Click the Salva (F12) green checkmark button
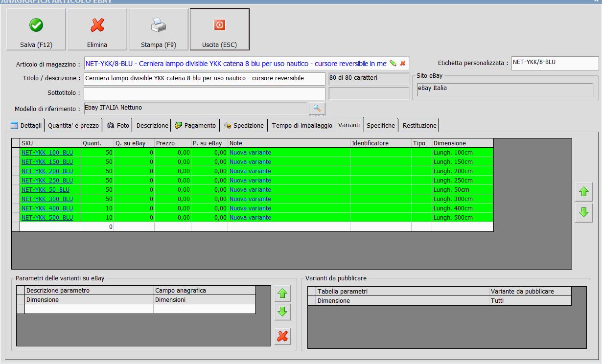This screenshot has height=364, width=602. 36,29
